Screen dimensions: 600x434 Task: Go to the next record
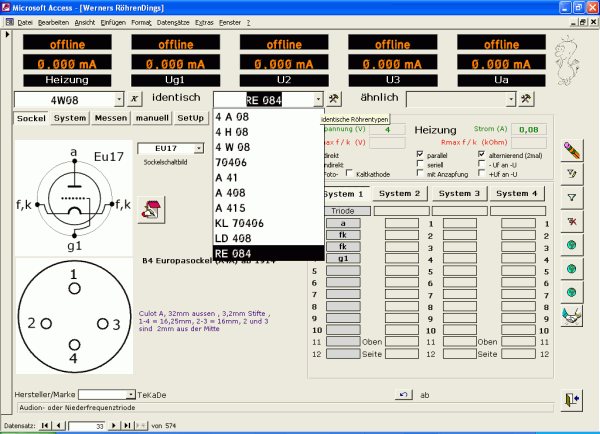click(x=114, y=426)
